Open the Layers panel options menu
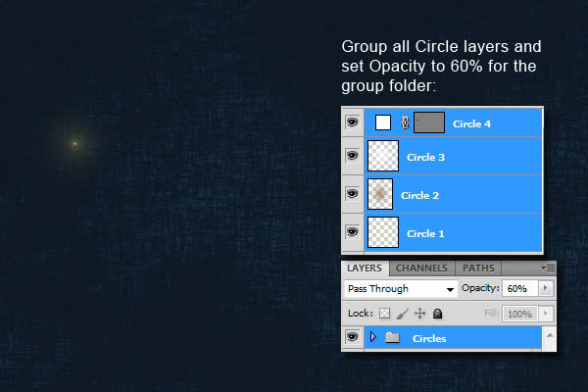The height and width of the screenshot is (392, 588). (x=548, y=268)
